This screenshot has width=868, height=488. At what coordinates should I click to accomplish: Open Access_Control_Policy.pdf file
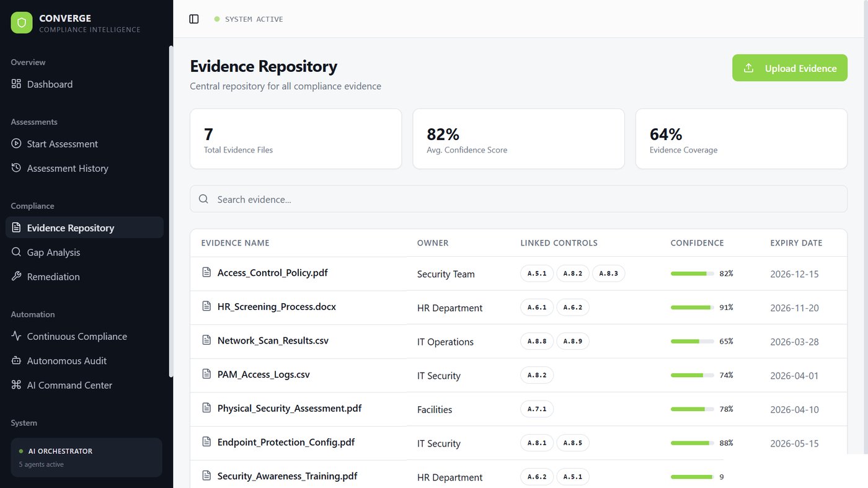click(272, 273)
